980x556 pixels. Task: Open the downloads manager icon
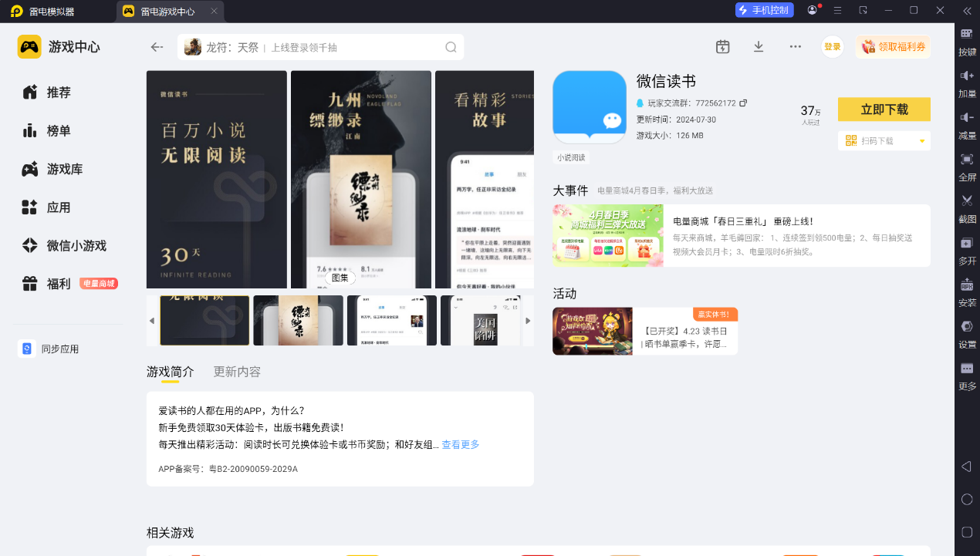pyautogui.click(x=759, y=47)
